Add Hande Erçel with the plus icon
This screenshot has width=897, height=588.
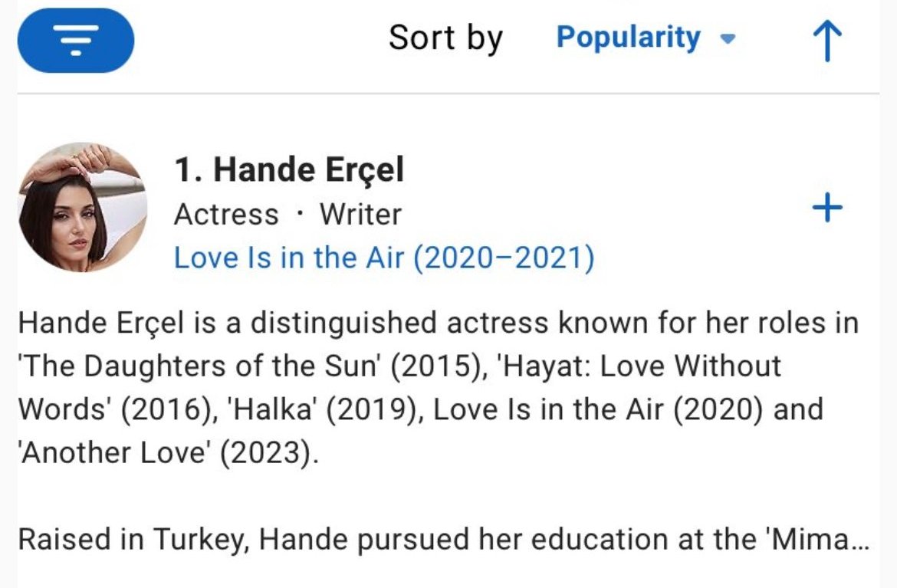point(827,207)
